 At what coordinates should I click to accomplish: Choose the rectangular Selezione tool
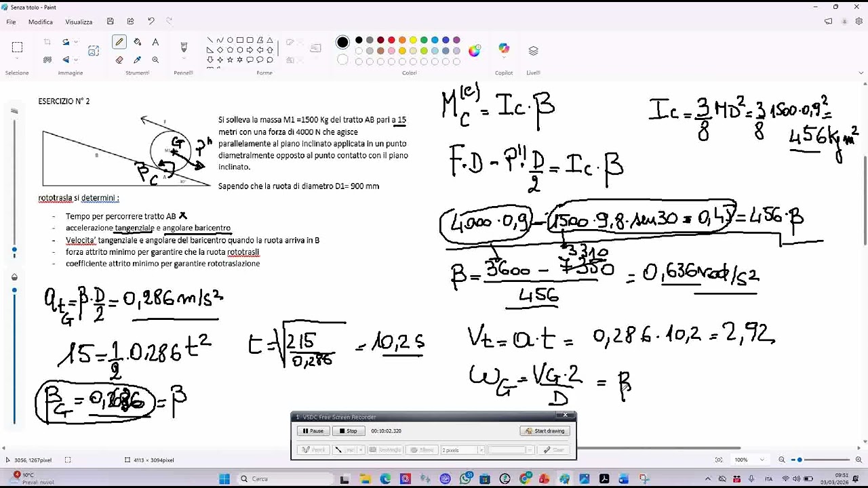click(x=17, y=47)
